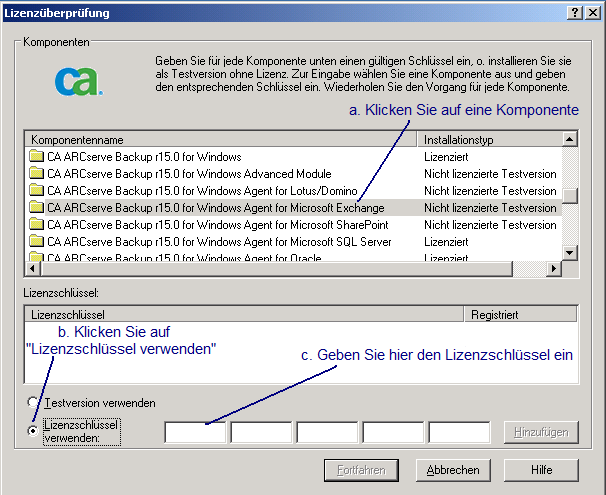Viewport: 606px width, 495px height.
Task: Select 'CA ARCserve Backup r15.0 for Windows' row text
Action: (144, 157)
